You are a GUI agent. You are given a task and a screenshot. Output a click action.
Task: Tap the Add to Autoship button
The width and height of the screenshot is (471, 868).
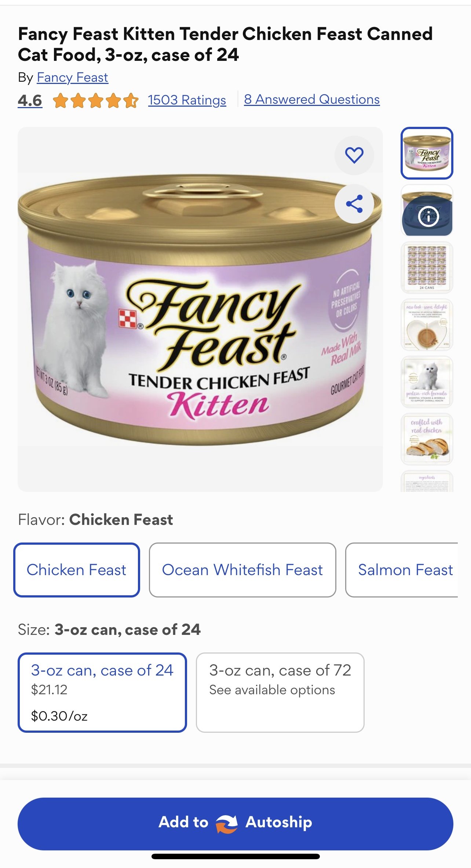(x=235, y=824)
